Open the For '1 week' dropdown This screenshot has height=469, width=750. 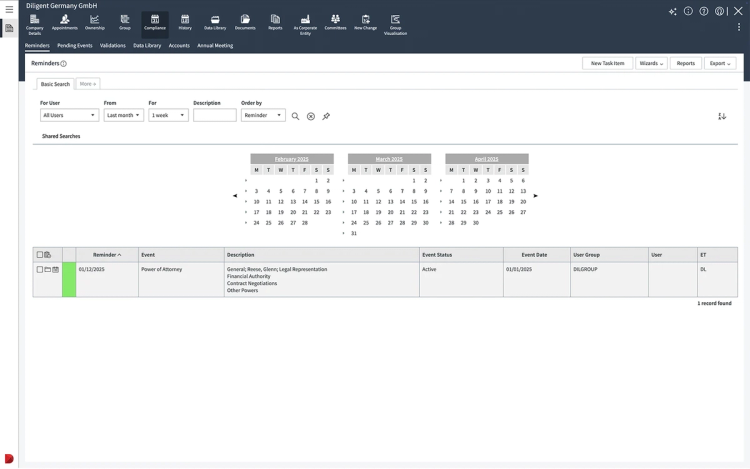(168, 115)
